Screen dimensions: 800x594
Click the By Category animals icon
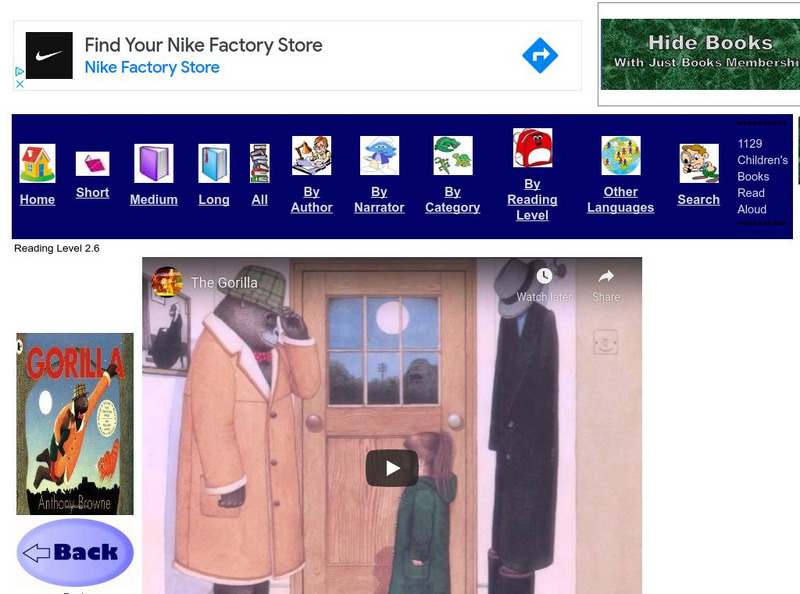coord(453,156)
